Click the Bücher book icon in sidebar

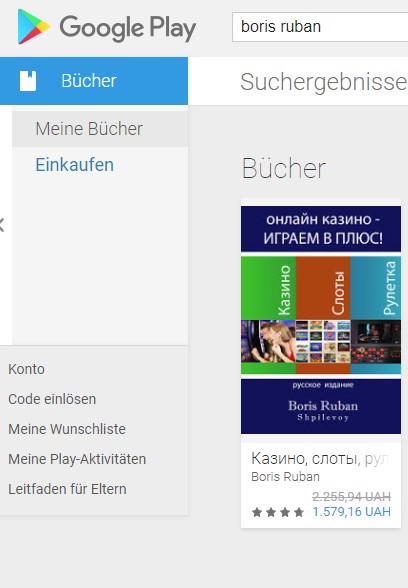point(28,81)
